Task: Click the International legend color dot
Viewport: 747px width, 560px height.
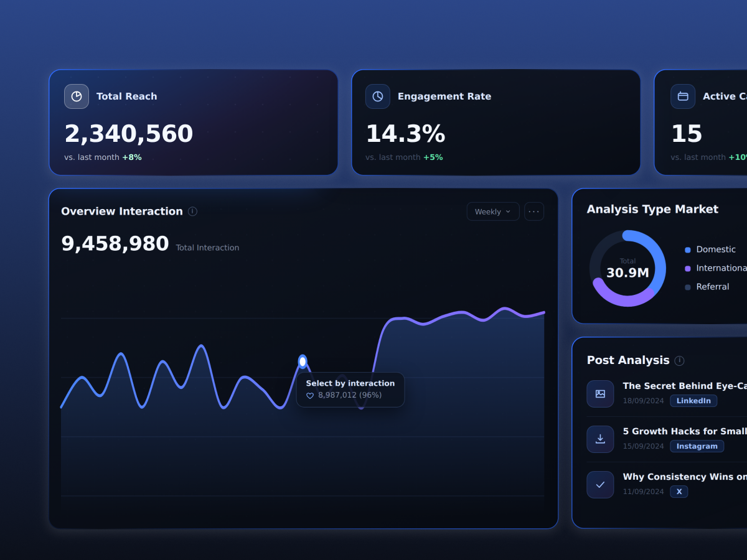Action: click(x=688, y=269)
